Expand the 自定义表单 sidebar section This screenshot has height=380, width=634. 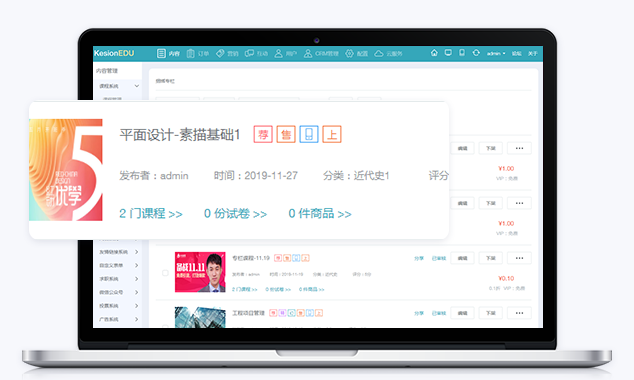point(119,265)
